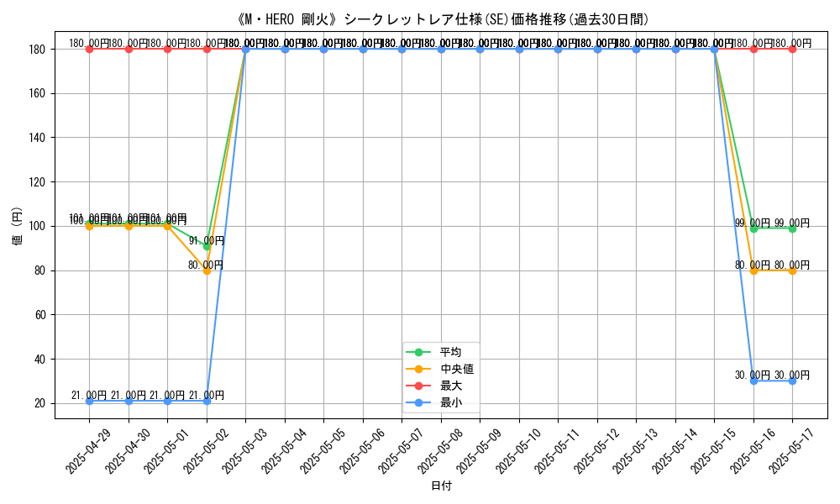This screenshot has height=504, width=840.
Task: Click the 2025-05-08 date tick label
Action: (x=440, y=450)
